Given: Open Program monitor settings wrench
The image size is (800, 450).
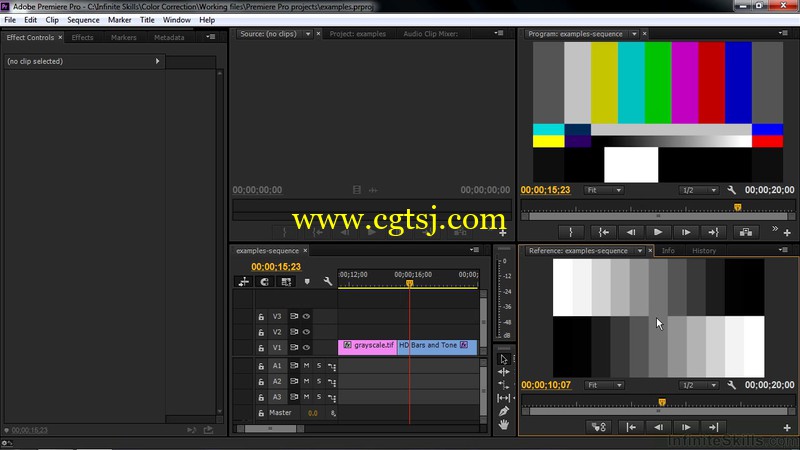Looking at the screenshot, I should 732,190.
